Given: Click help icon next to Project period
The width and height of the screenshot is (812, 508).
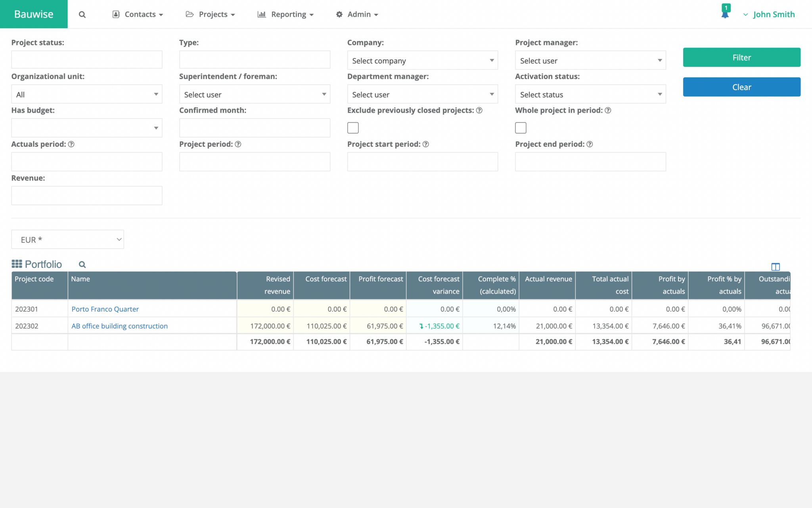Looking at the screenshot, I should pos(238,144).
